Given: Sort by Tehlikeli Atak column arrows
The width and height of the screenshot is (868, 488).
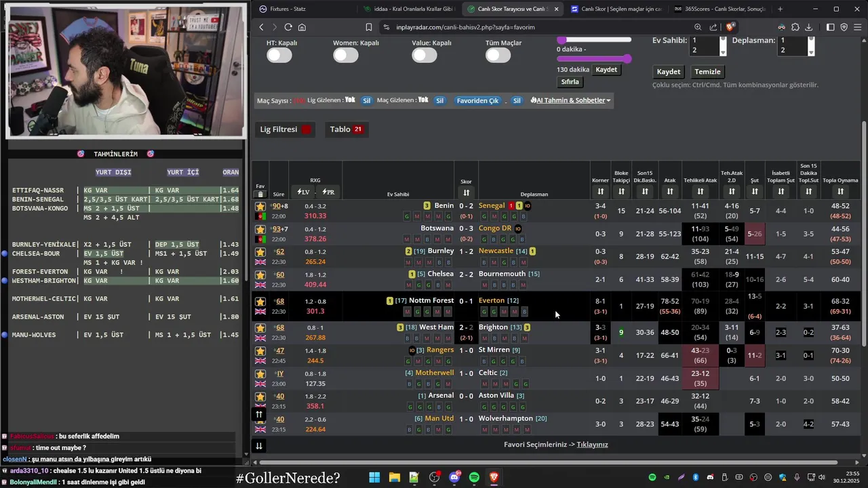Looking at the screenshot, I should point(701,192).
